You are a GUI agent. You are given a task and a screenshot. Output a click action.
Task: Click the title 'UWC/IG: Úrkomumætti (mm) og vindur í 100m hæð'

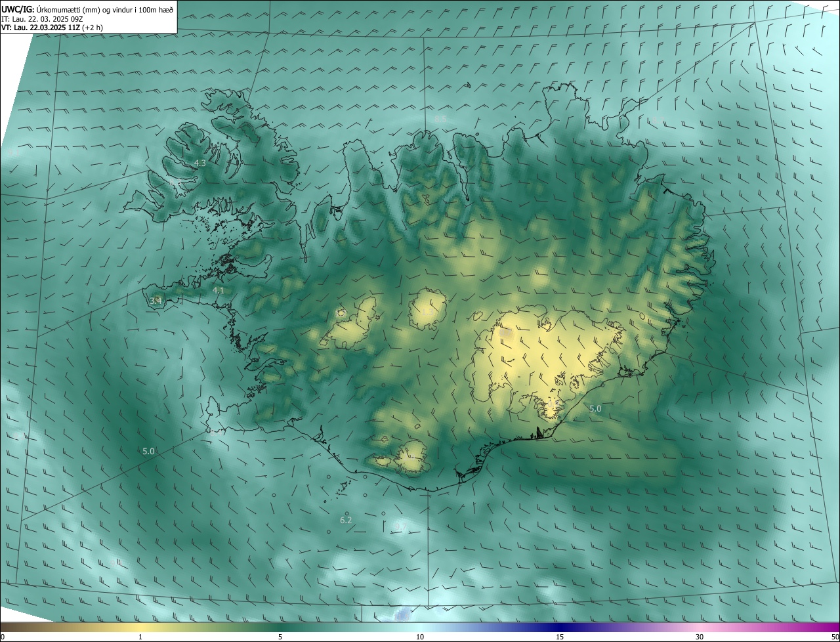click(x=87, y=9)
